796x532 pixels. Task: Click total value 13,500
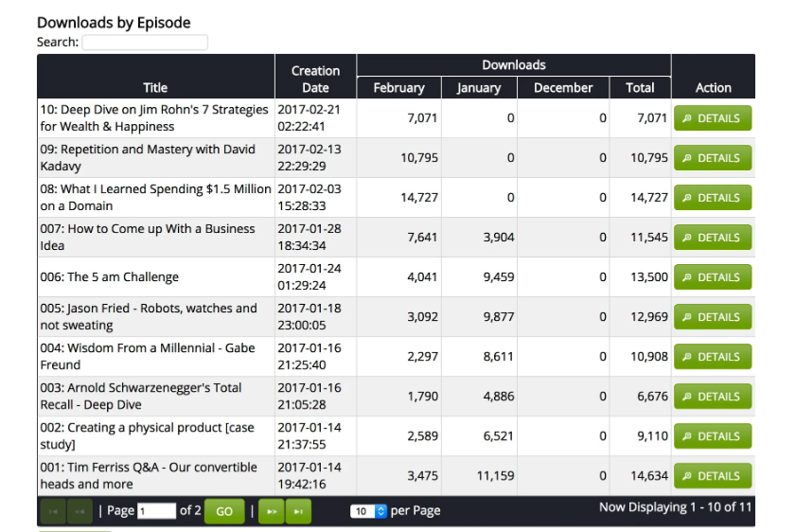click(649, 277)
